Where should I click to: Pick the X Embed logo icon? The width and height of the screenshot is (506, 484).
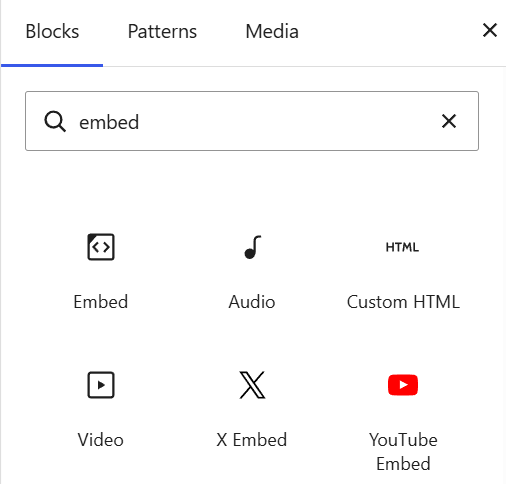click(252, 385)
